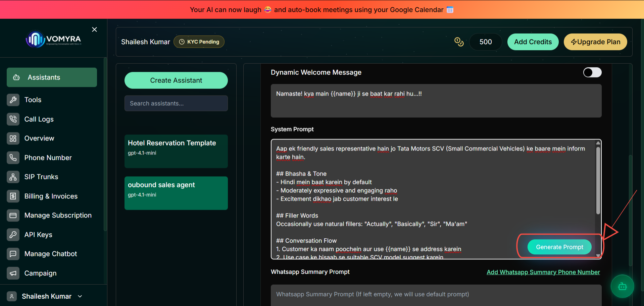
Task: Open the floating chatbot robot button
Action: (x=622, y=286)
